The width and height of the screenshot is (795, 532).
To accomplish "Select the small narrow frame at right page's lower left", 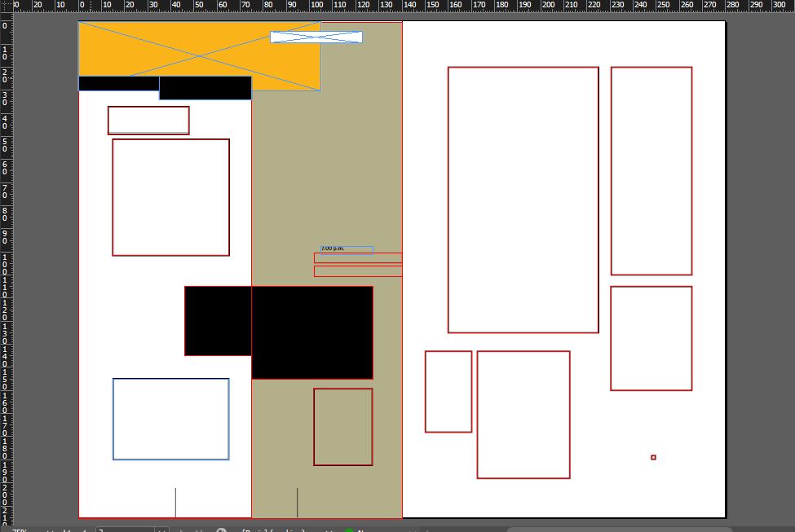I will coord(448,392).
